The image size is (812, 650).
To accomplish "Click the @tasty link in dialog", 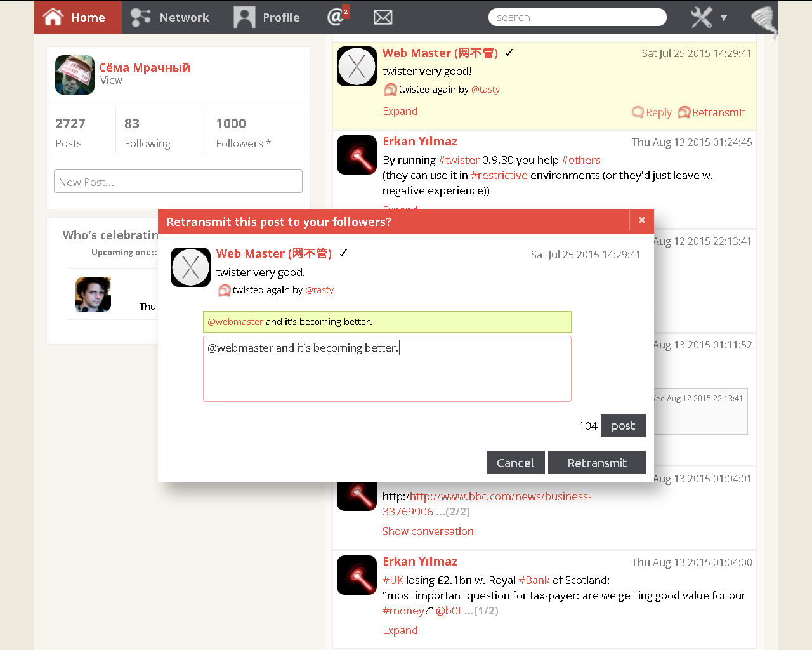I will [319, 290].
